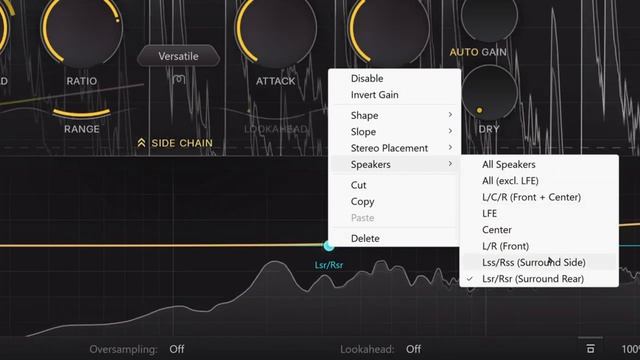640x360 pixels.
Task: Choose LFE speaker option
Action: click(x=539, y=213)
